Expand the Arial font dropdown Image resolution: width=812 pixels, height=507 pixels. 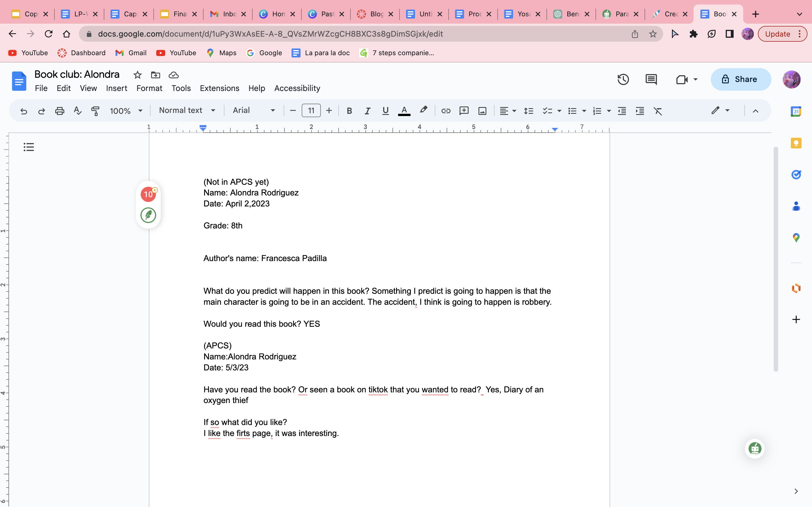pyautogui.click(x=254, y=110)
